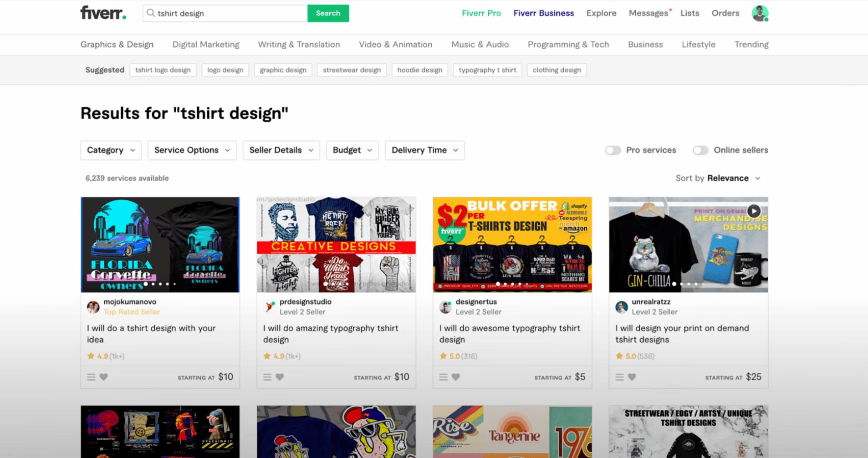The height and width of the screenshot is (458, 868).
Task: Click mojokumanovo's seller avatar
Action: tap(93, 307)
